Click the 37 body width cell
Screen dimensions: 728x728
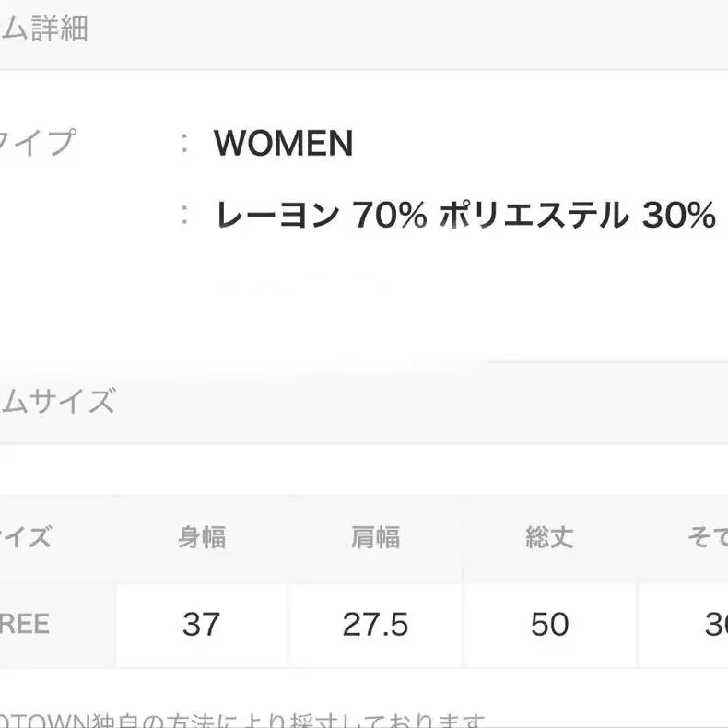201,625
